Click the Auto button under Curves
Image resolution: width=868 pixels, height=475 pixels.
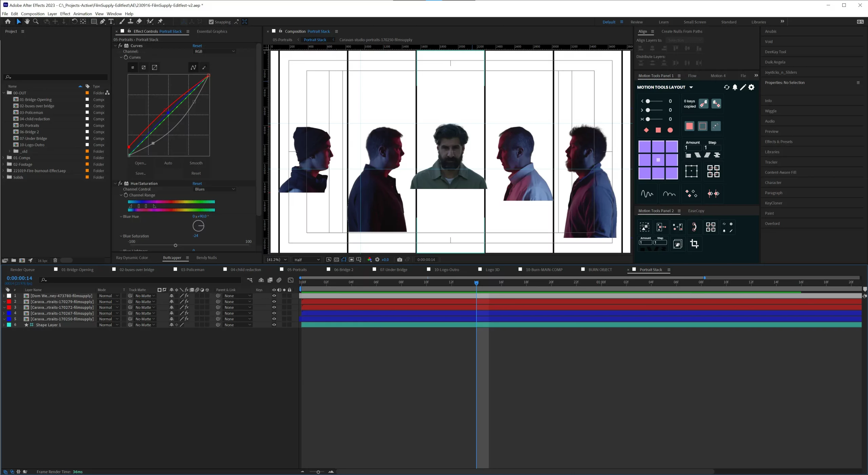[x=168, y=163]
